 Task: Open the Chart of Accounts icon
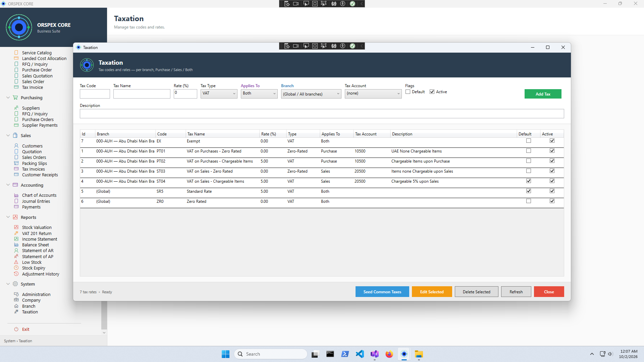(16, 195)
